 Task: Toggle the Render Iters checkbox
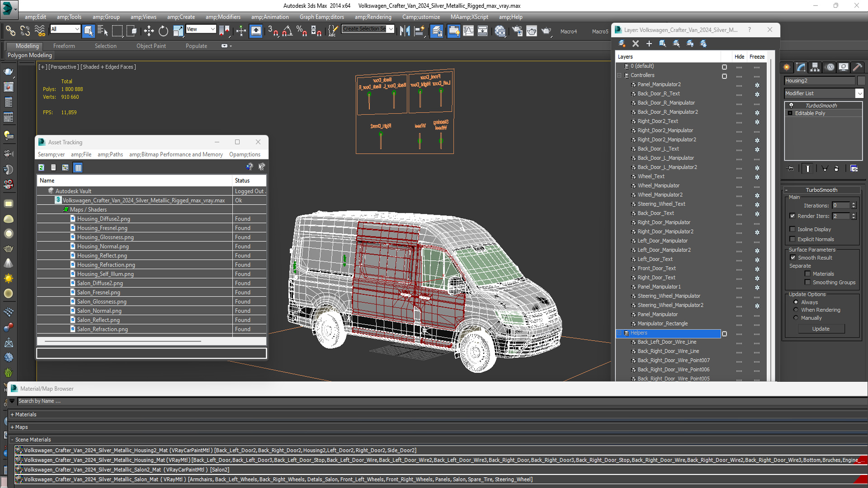pyautogui.click(x=792, y=216)
